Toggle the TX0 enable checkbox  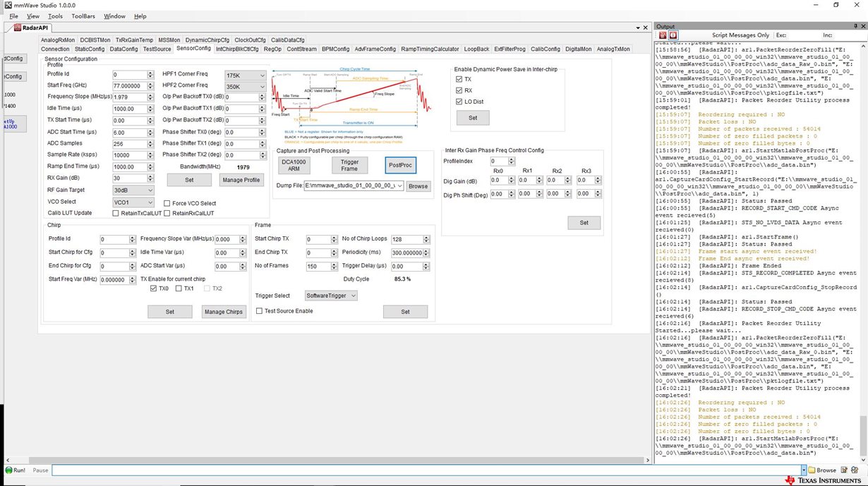pyautogui.click(x=154, y=288)
